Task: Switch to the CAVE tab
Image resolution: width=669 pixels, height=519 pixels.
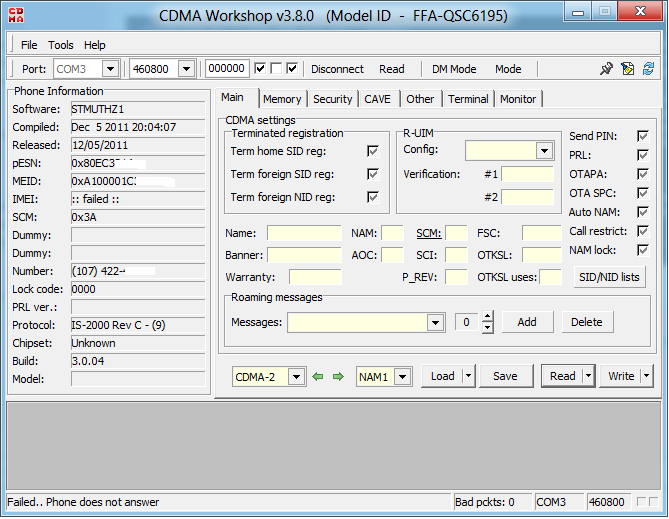Action: pyautogui.click(x=378, y=99)
